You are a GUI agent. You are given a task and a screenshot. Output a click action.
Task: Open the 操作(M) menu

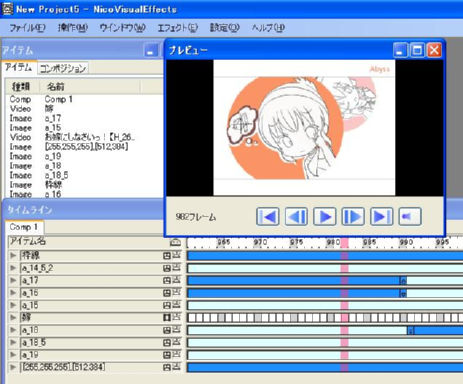click(x=73, y=28)
